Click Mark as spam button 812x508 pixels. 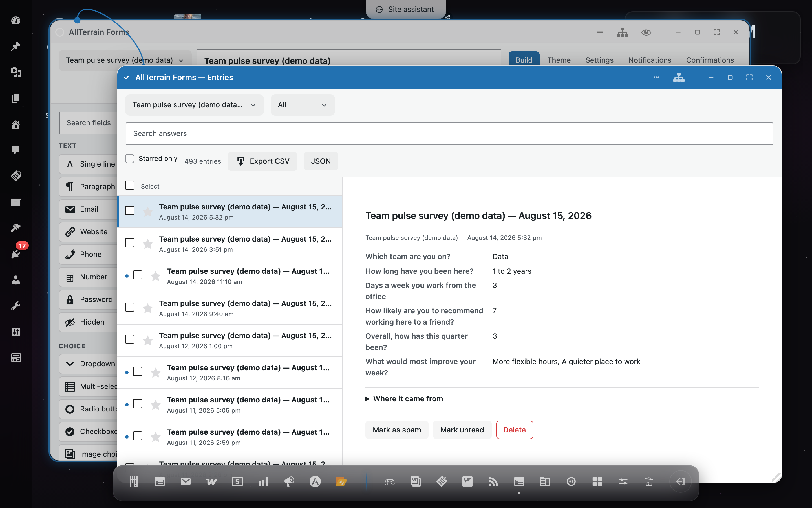(397, 430)
